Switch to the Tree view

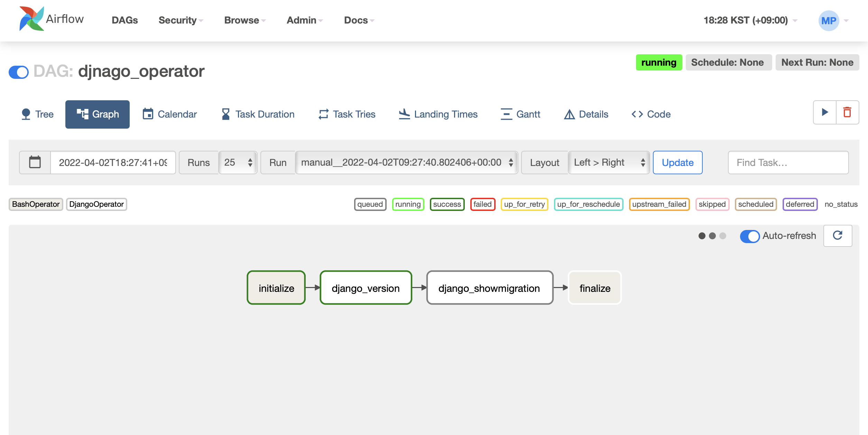coord(37,114)
